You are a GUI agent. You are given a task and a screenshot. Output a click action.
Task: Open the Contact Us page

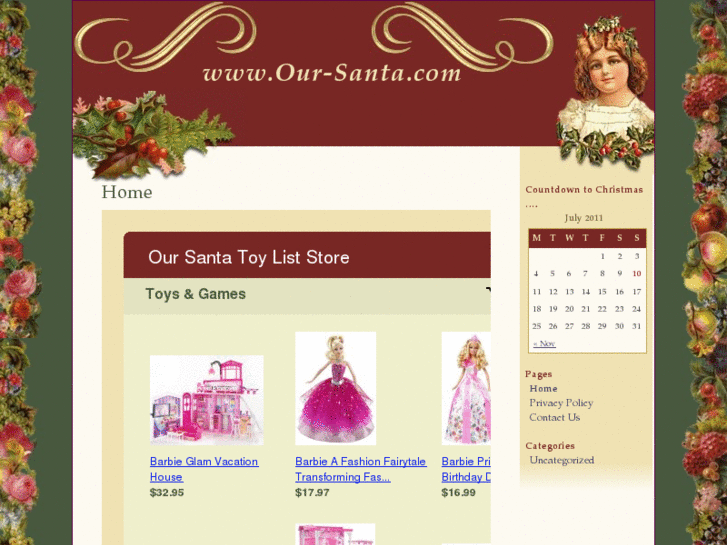[555, 417]
